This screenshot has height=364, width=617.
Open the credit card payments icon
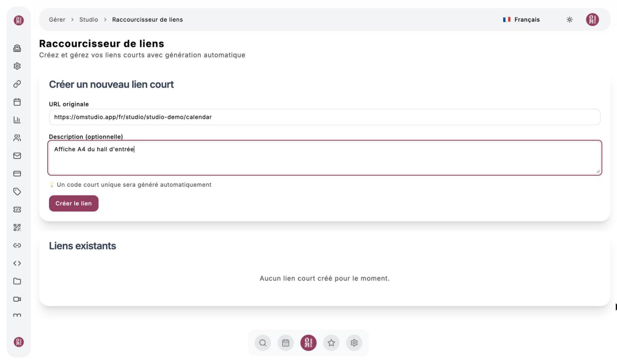coord(17,173)
